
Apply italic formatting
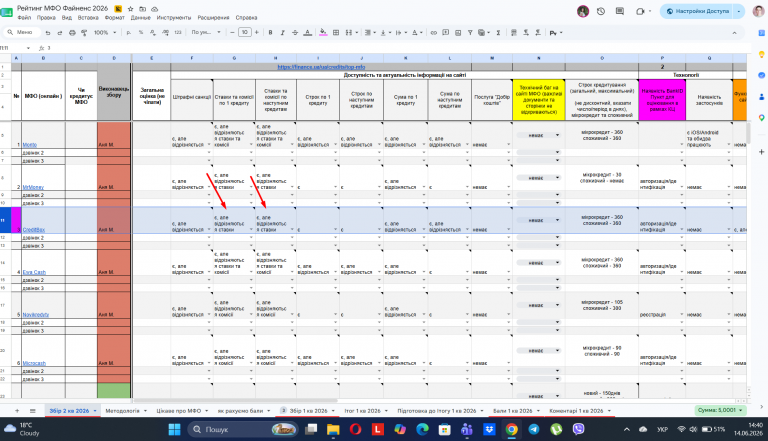[283, 33]
